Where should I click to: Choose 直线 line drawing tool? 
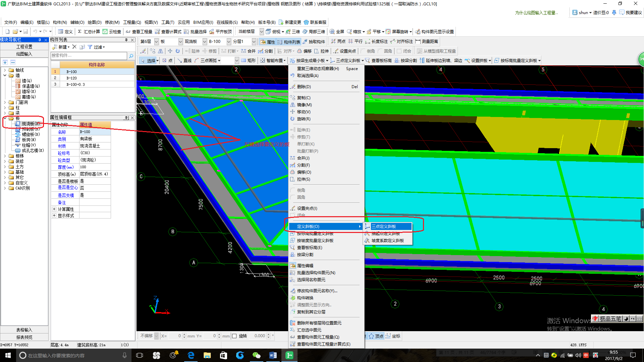[184, 61]
